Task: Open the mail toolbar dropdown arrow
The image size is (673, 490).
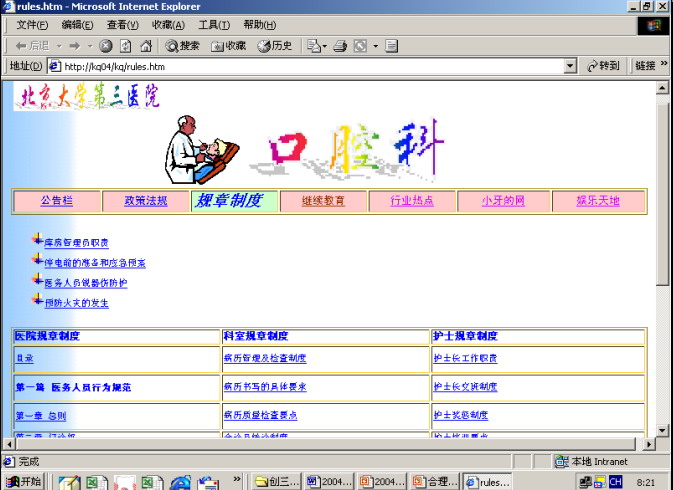Action: pyautogui.click(x=323, y=46)
